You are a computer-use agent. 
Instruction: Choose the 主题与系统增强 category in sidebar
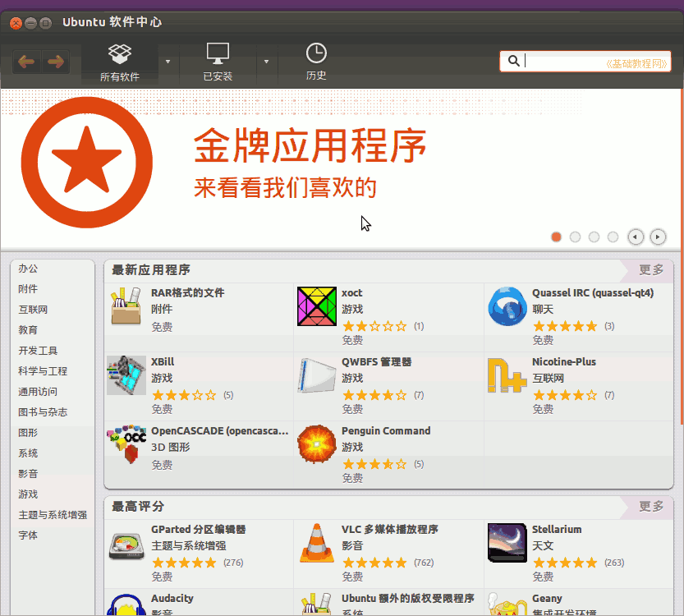[53, 514]
